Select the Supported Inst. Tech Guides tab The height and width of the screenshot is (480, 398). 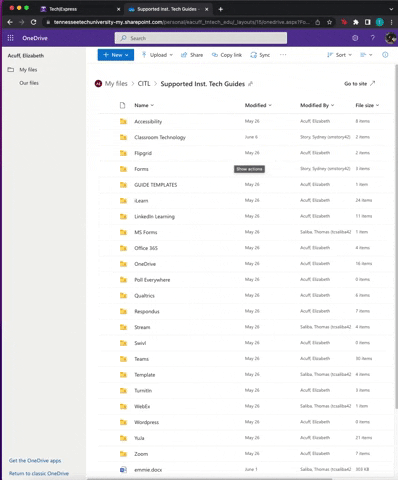click(168, 9)
